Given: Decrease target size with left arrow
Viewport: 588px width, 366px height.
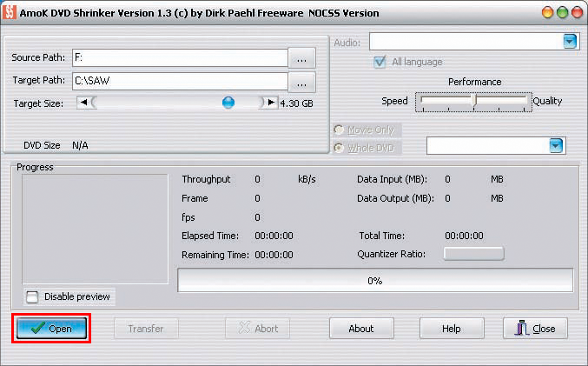Looking at the screenshot, I should point(84,102).
